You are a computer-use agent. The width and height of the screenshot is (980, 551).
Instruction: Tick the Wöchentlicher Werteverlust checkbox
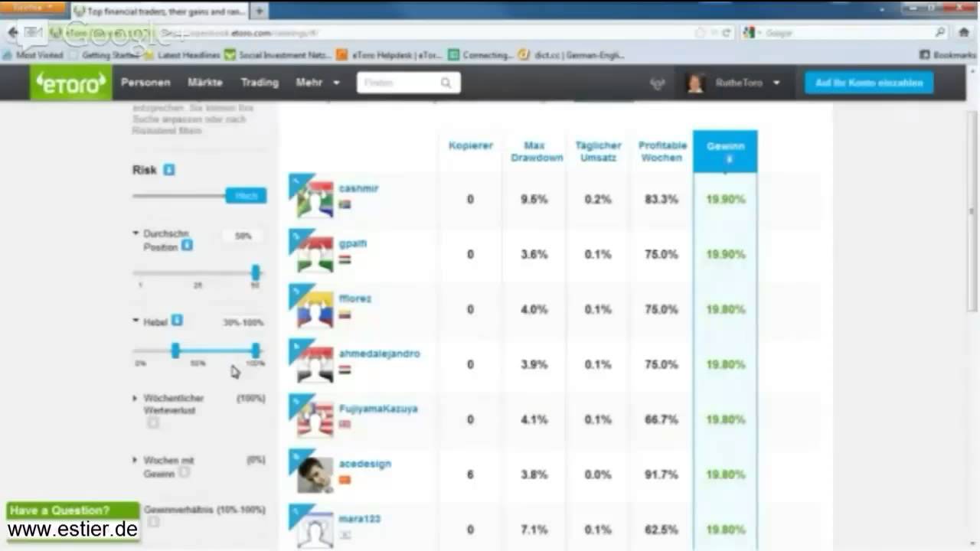tap(153, 422)
